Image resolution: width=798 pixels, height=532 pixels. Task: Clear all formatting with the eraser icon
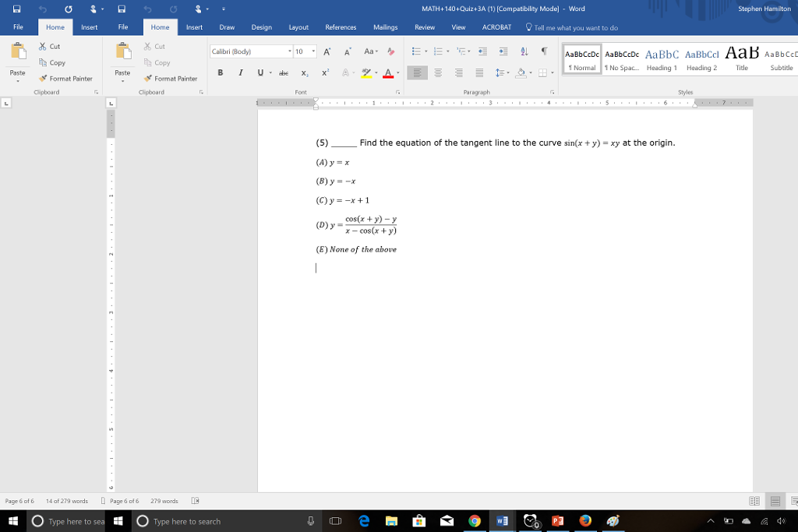pyautogui.click(x=391, y=51)
